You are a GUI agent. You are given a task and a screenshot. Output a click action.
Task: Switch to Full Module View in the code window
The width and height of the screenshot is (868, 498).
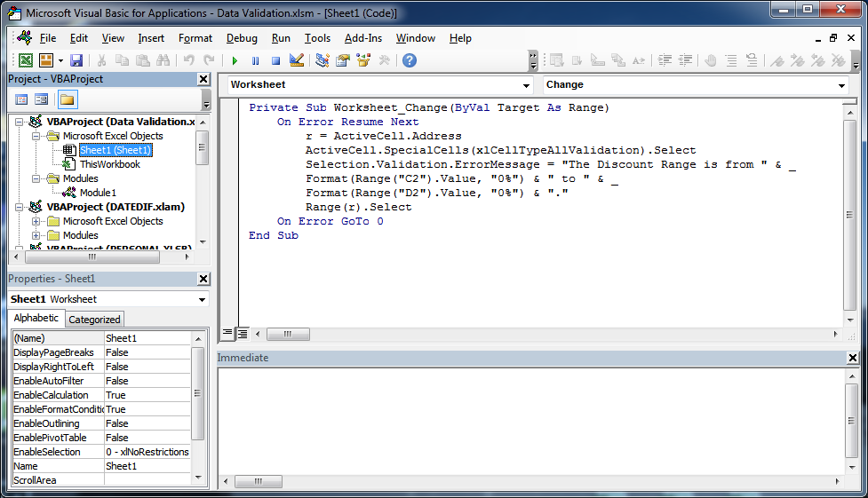coord(243,334)
